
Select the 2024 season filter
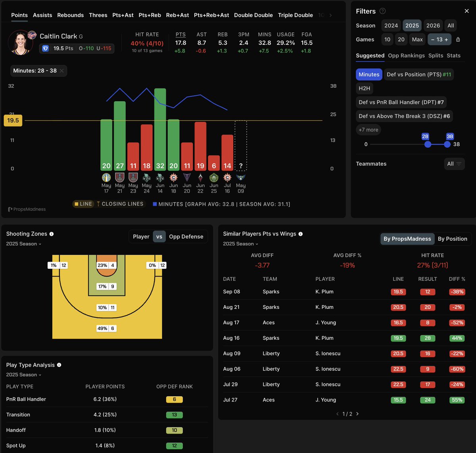coord(391,25)
